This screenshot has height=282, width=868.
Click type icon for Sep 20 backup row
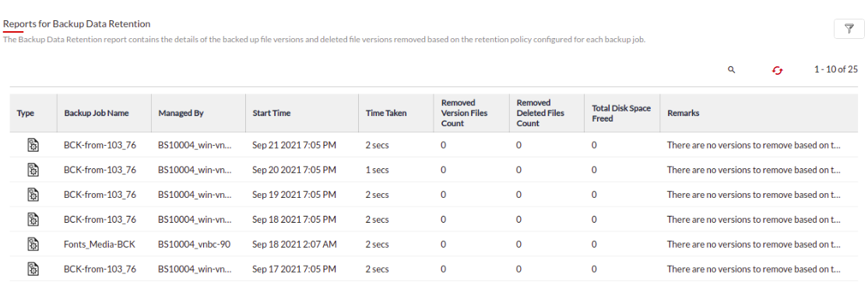click(x=33, y=170)
